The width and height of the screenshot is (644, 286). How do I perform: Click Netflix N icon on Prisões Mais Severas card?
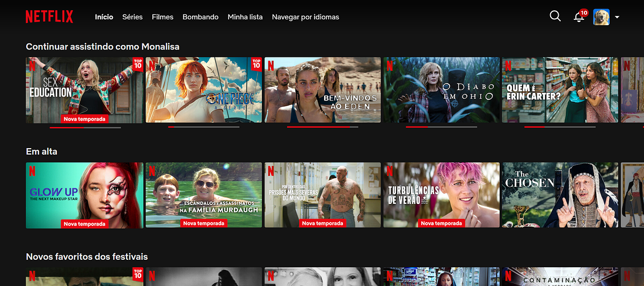[270, 171]
